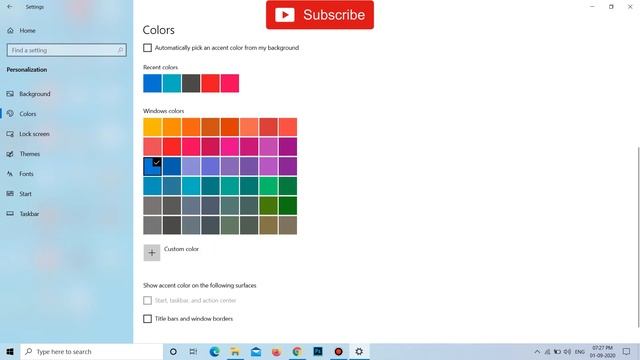
Task: Open the battery tray icon
Action: pyautogui.click(x=557, y=352)
